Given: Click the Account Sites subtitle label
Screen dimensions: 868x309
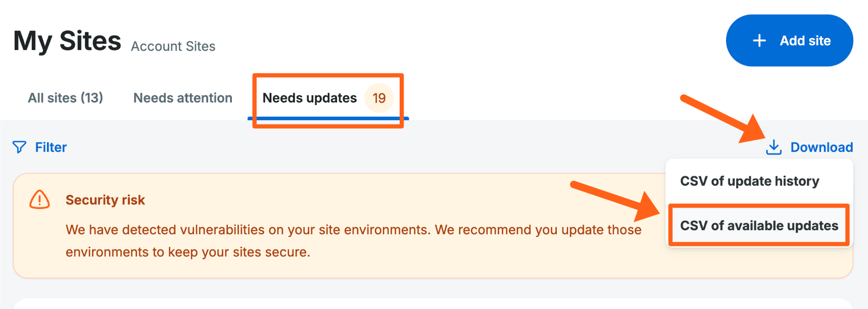Looking at the screenshot, I should (x=173, y=46).
